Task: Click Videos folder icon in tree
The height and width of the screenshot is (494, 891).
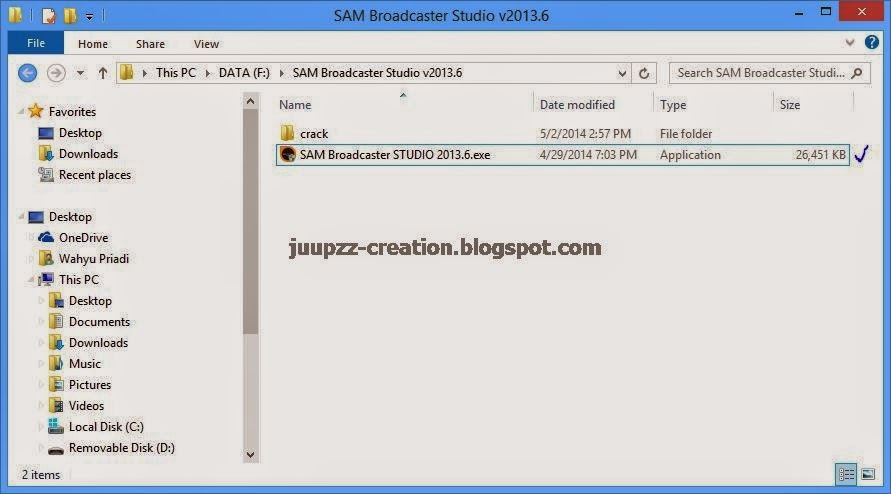Action: point(56,405)
